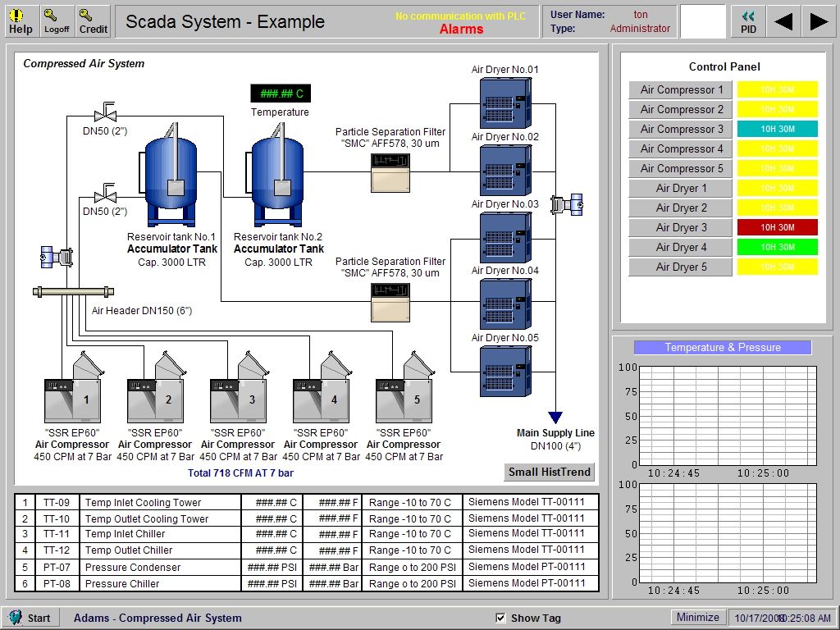Image resolution: width=840 pixels, height=630 pixels.
Task: Click the left navigation arrow
Action: tap(783, 20)
